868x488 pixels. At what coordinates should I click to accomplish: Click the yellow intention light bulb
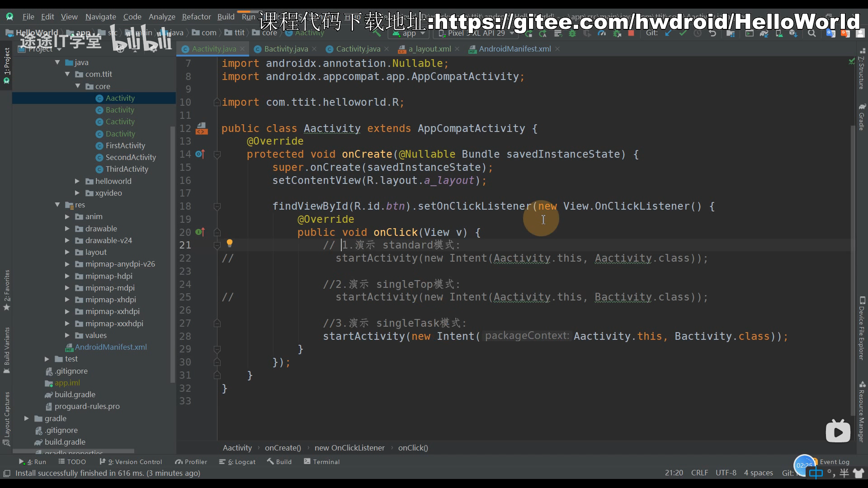coord(230,243)
